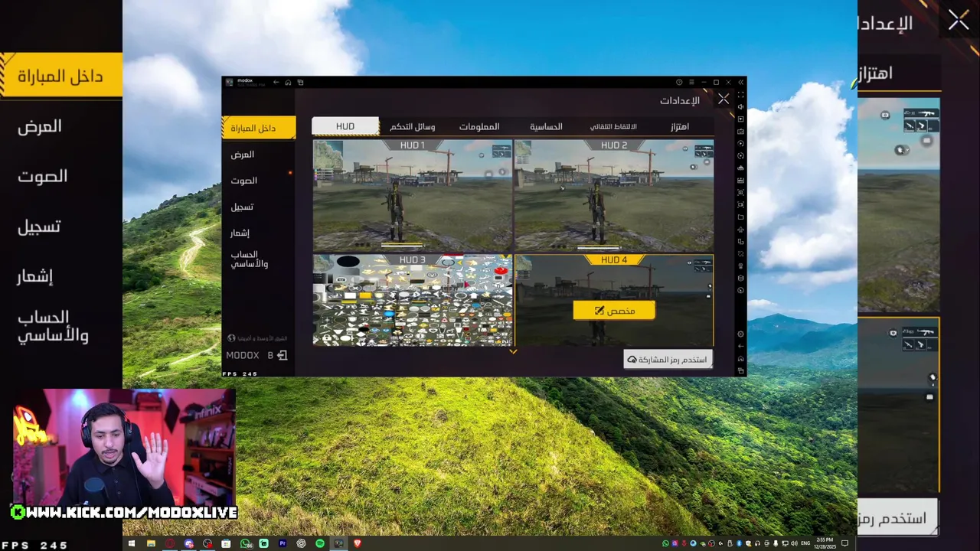This screenshot has height=551, width=980.
Task: Open Brave browser from the taskbar
Action: 358,543
